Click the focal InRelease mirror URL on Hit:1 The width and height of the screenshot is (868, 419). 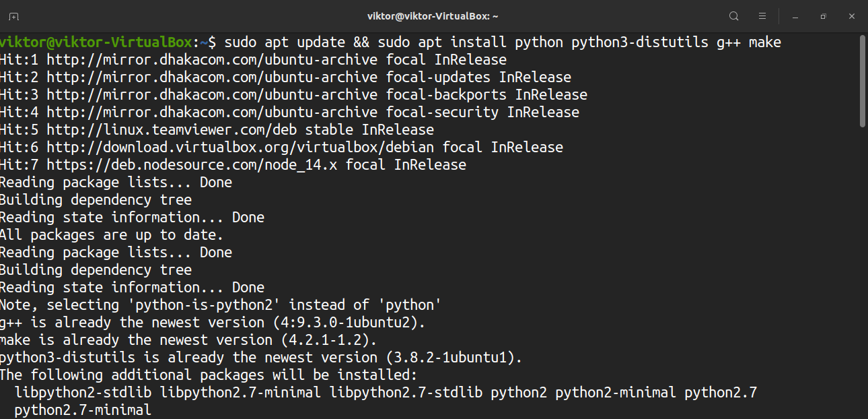coord(212,60)
